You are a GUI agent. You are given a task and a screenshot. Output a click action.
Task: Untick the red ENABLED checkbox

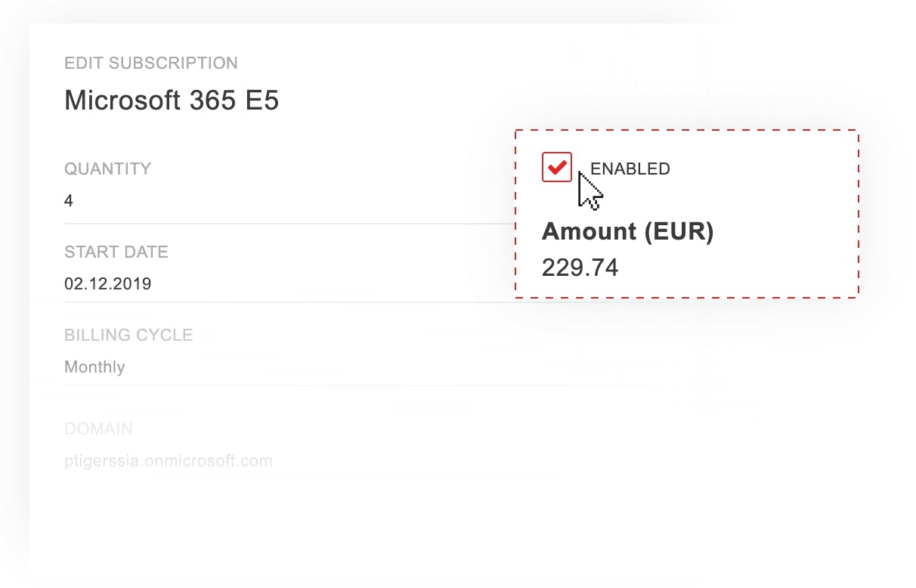tap(557, 167)
